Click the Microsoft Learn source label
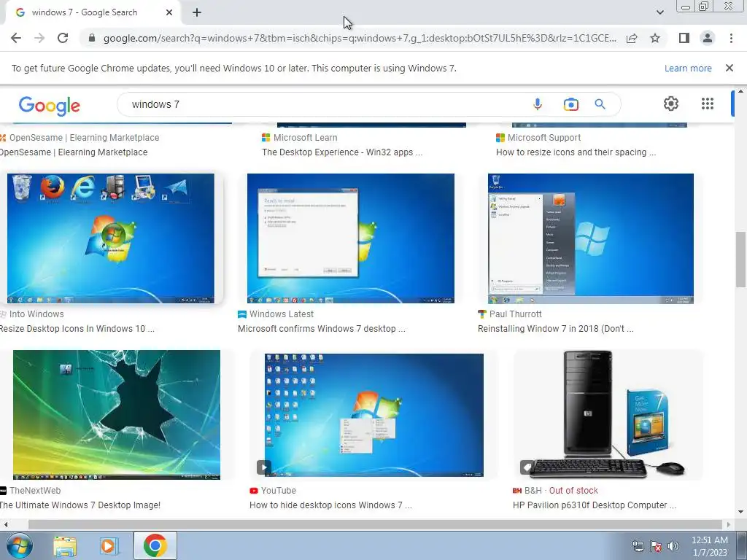The width and height of the screenshot is (747, 560). [305, 138]
